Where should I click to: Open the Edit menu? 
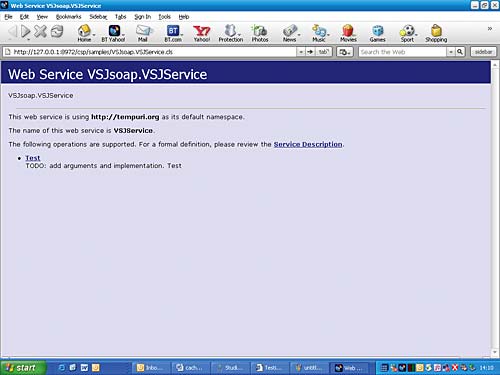pyautogui.click(x=24, y=17)
